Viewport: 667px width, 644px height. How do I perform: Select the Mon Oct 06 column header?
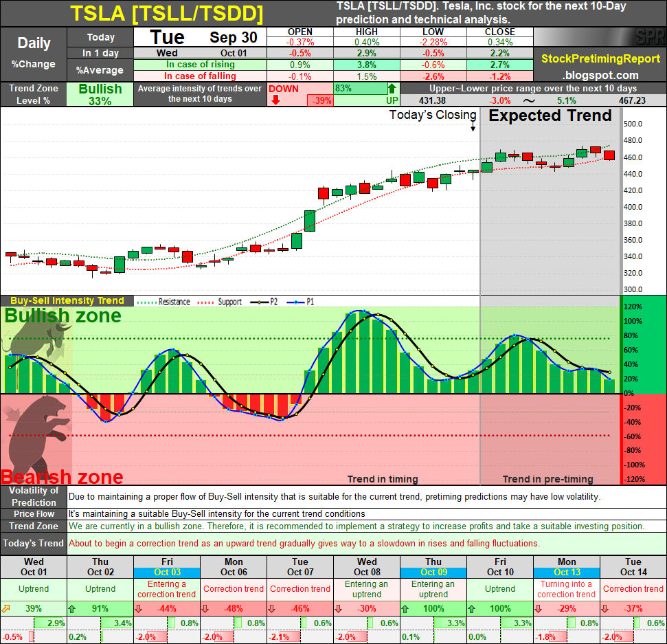click(x=234, y=567)
